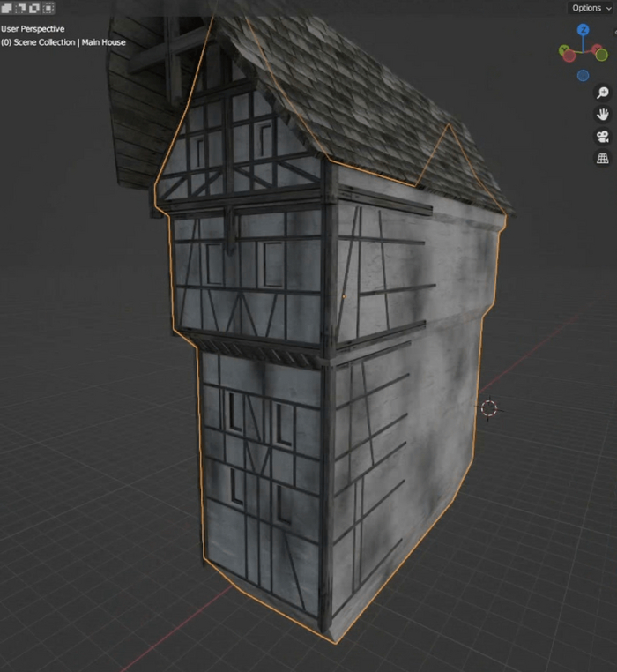Click the 'Scene Collection | Main House' overlay text

[x=70, y=42]
